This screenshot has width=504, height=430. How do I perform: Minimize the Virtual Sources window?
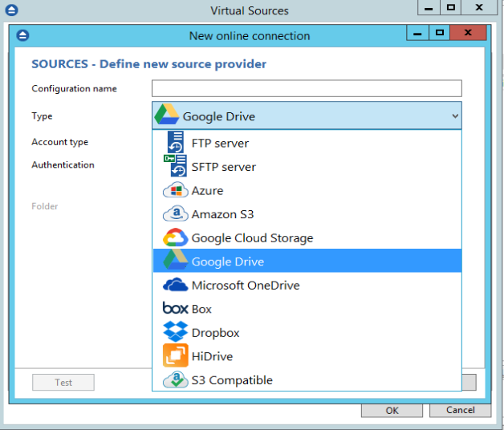[429, 7]
